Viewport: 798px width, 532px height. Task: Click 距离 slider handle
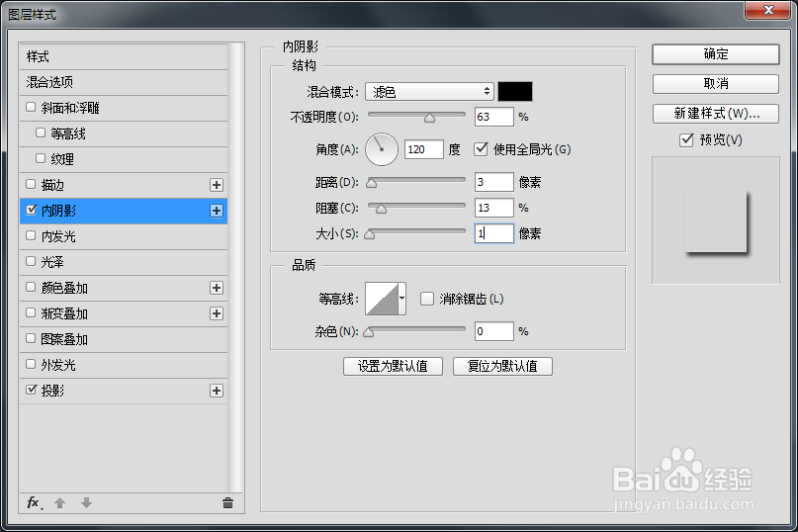click(372, 183)
